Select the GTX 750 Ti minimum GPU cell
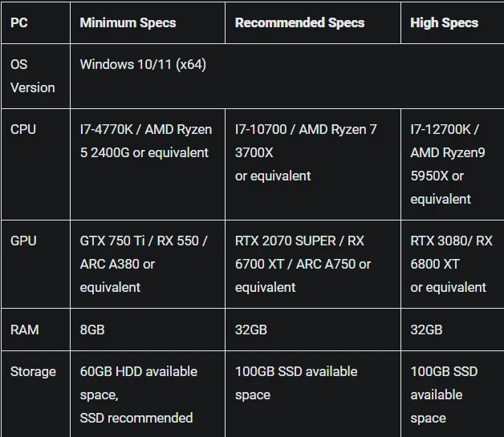 (148, 264)
